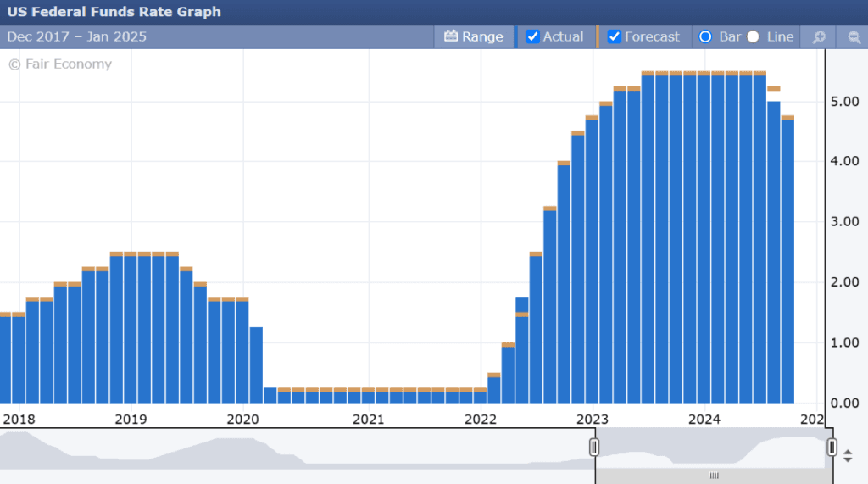Screen dimensions: 868x484
Task: Select the Line chart radio button
Action: click(x=753, y=36)
